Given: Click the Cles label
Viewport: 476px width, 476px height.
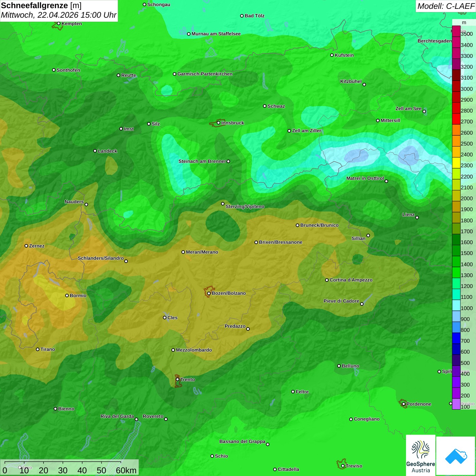Looking at the screenshot, I should (x=172, y=318).
